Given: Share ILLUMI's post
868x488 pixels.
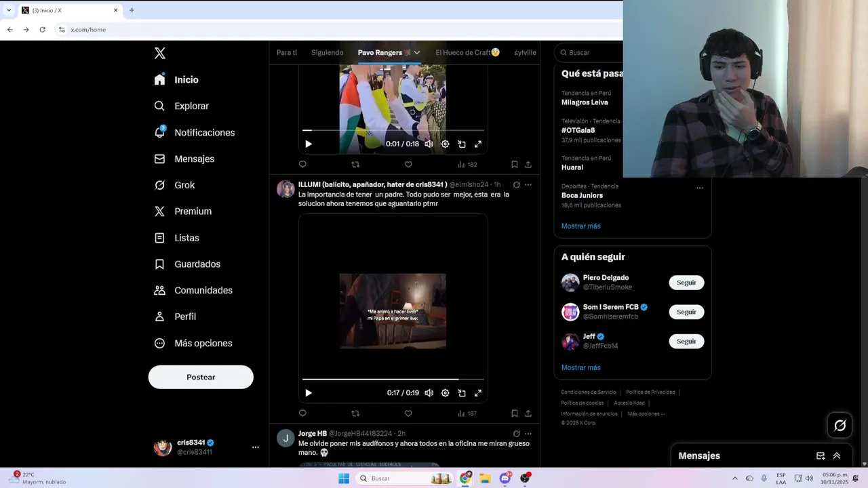Looking at the screenshot, I should [528, 413].
